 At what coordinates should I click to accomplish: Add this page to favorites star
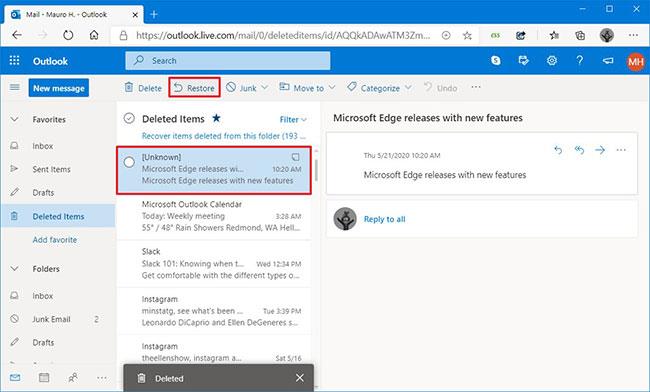point(467,36)
